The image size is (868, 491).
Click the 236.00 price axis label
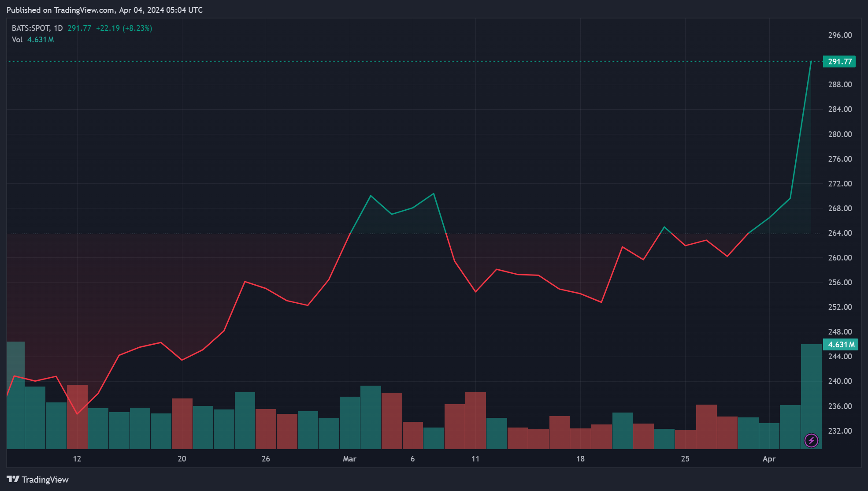pos(840,406)
